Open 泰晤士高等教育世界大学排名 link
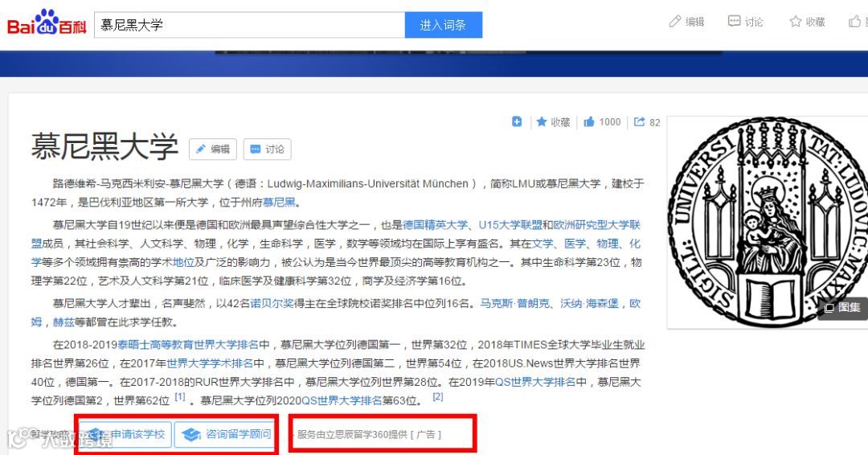The width and height of the screenshot is (868, 455). [187, 345]
